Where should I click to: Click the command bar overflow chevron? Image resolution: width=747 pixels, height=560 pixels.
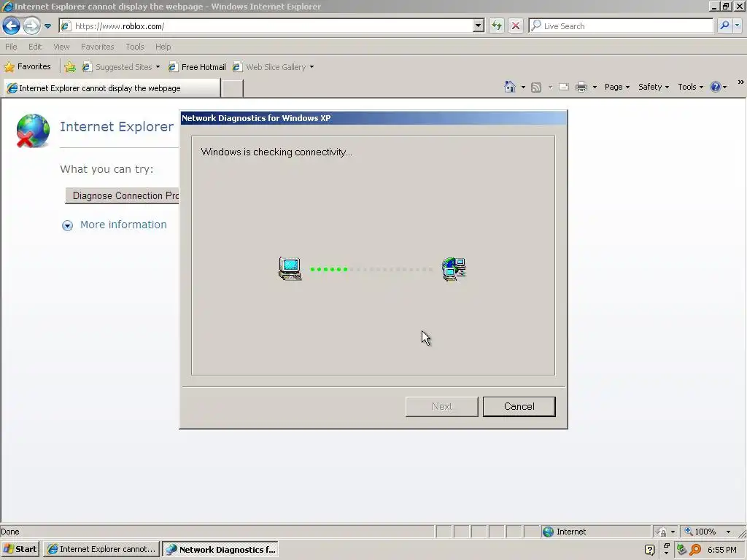point(741,82)
